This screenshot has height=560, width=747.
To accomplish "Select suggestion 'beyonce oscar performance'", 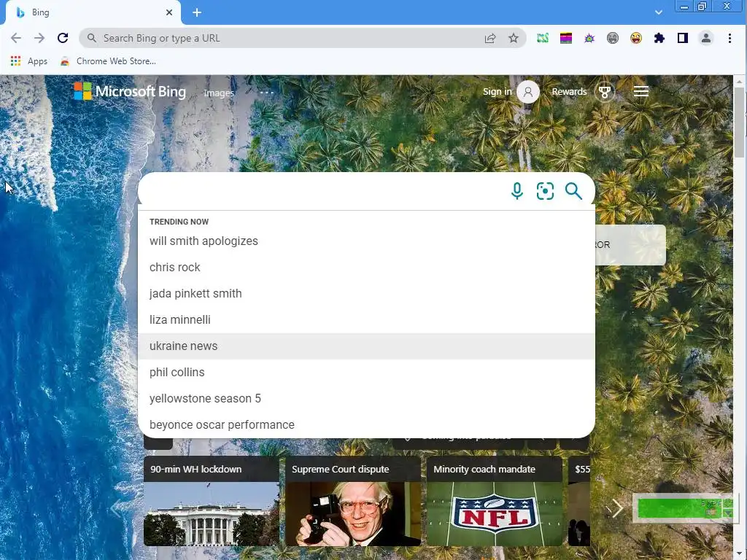I will click(366, 425).
